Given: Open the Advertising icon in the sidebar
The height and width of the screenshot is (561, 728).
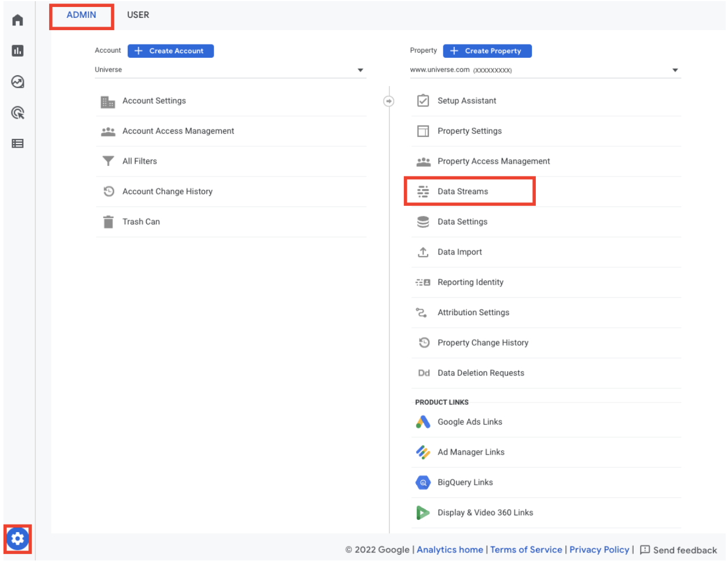Looking at the screenshot, I should [18, 113].
